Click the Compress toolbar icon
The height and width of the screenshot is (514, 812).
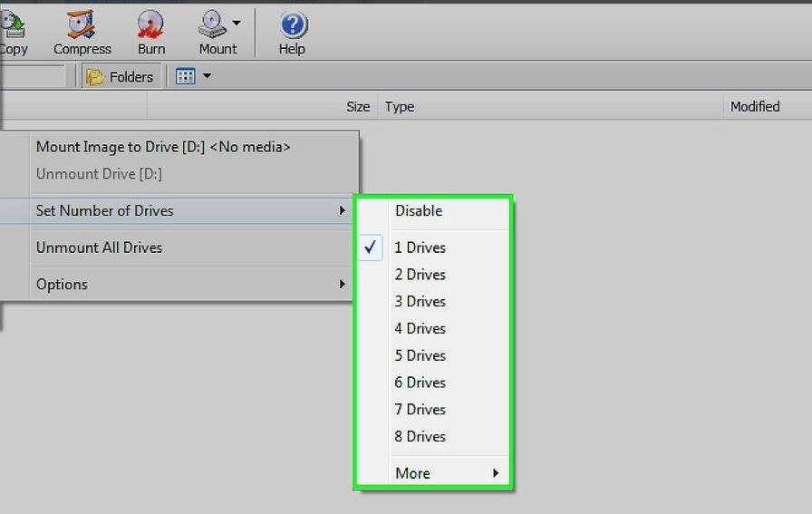click(x=82, y=24)
